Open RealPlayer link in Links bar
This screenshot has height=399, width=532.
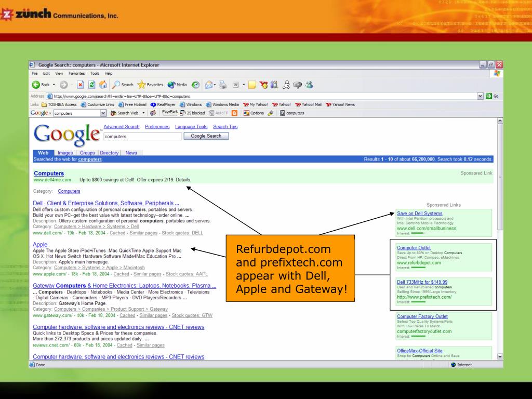click(x=163, y=104)
